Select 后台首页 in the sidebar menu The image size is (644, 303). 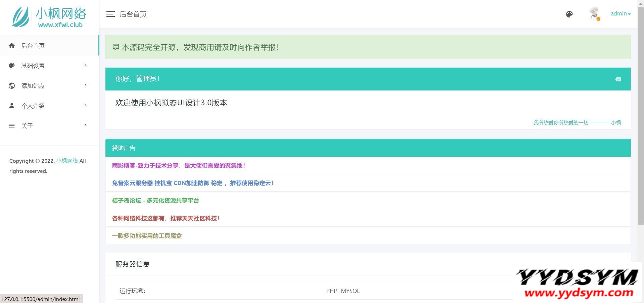click(x=33, y=46)
